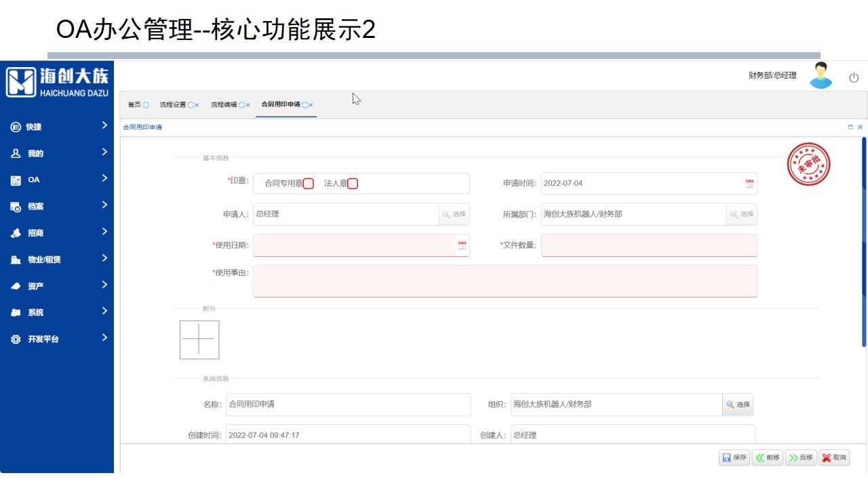This screenshot has height=488, width=868.
Task: Open 资产 sidebar menu icon
Action: [16, 286]
